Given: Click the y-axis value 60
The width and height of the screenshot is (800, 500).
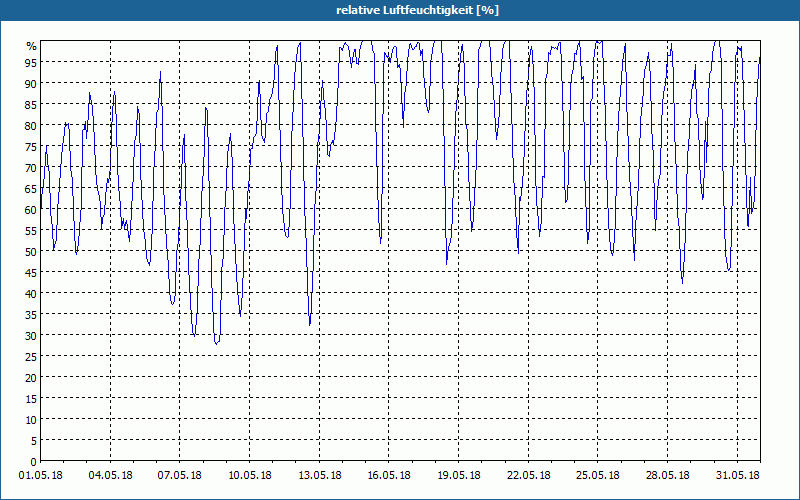Looking at the screenshot, I should (31, 209).
